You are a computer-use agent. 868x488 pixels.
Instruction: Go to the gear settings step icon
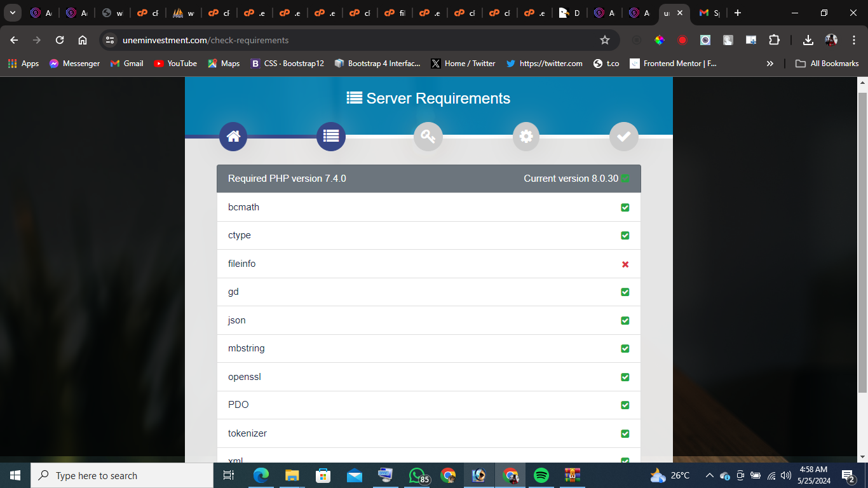click(x=526, y=137)
